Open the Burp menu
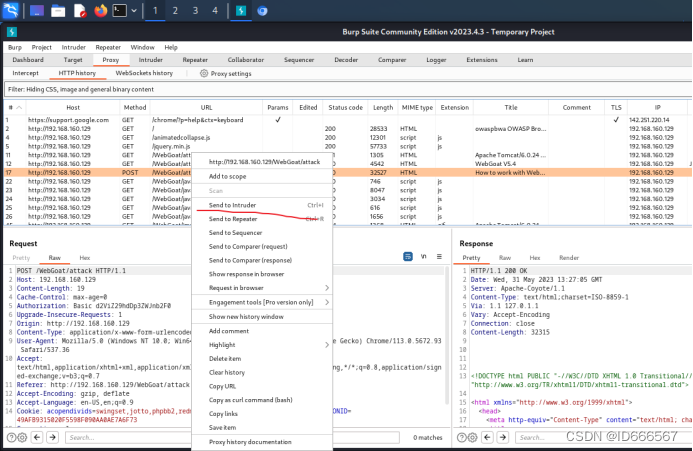This screenshot has width=693, height=451. [x=15, y=47]
